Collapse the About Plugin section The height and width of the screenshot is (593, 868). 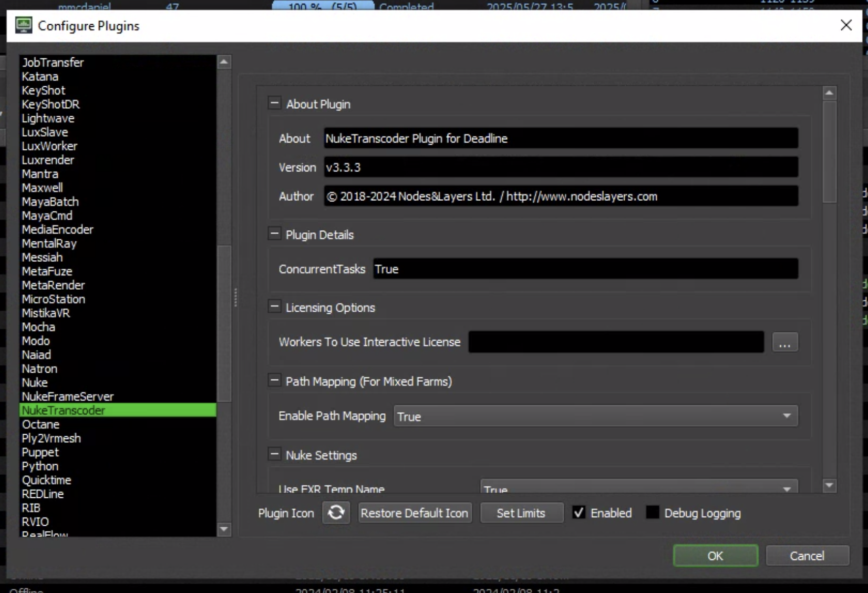point(274,104)
